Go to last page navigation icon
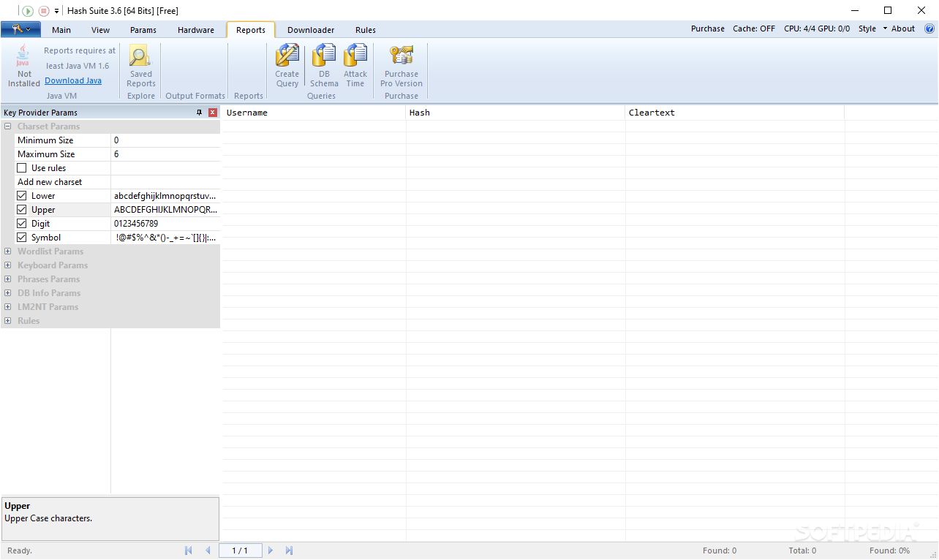This screenshot has height=560, width=939. click(289, 550)
